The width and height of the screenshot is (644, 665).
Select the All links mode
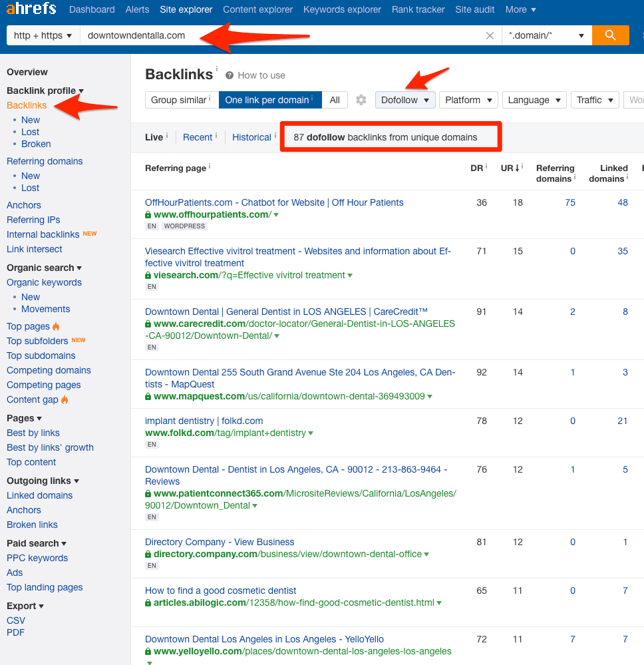[335, 100]
